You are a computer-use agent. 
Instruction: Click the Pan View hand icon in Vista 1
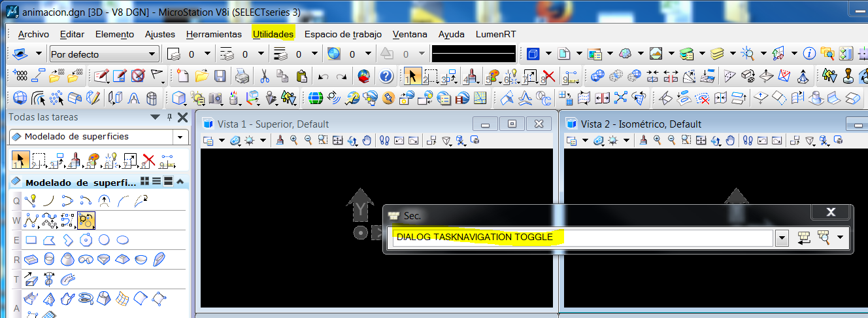pos(367,140)
